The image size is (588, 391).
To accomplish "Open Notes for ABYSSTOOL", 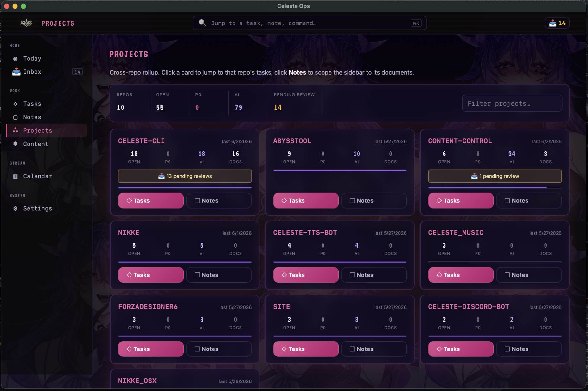I will [374, 200].
